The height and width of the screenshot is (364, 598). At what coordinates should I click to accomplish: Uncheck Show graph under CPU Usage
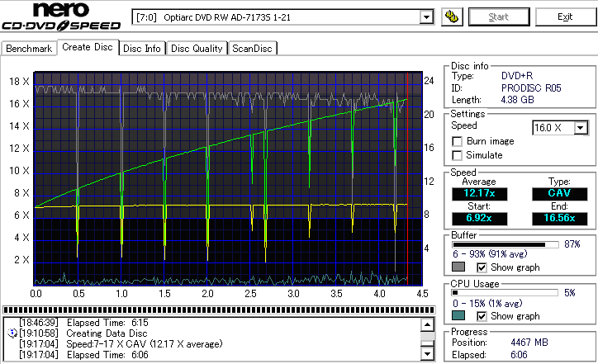[x=482, y=315]
